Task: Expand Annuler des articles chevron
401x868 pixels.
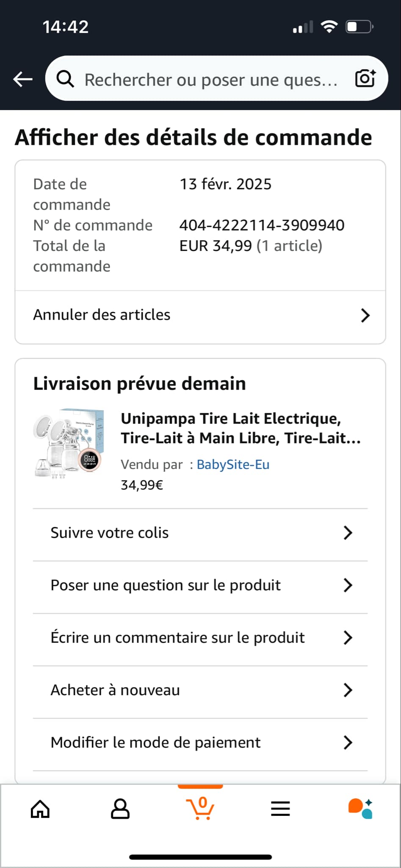Action: [365, 315]
